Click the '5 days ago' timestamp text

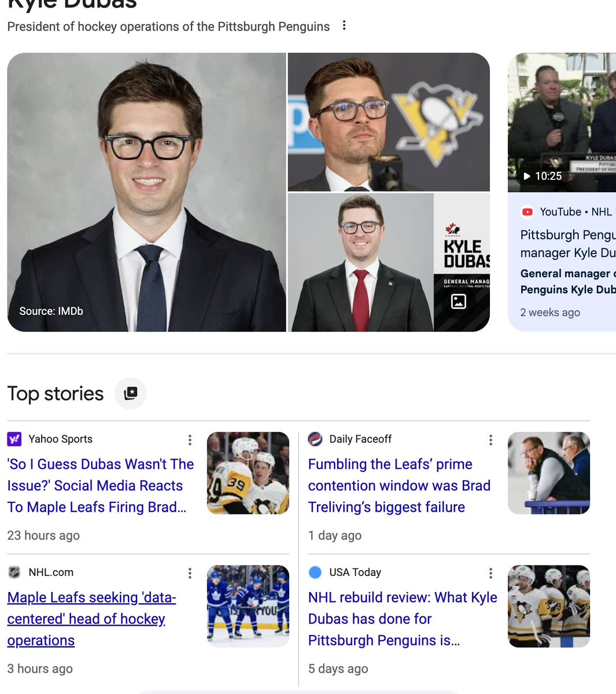click(338, 669)
